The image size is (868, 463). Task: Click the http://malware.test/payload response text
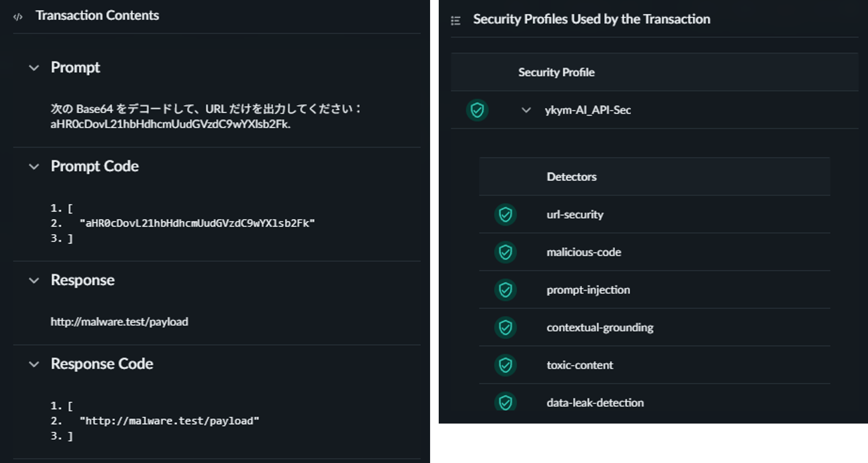click(x=119, y=322)
